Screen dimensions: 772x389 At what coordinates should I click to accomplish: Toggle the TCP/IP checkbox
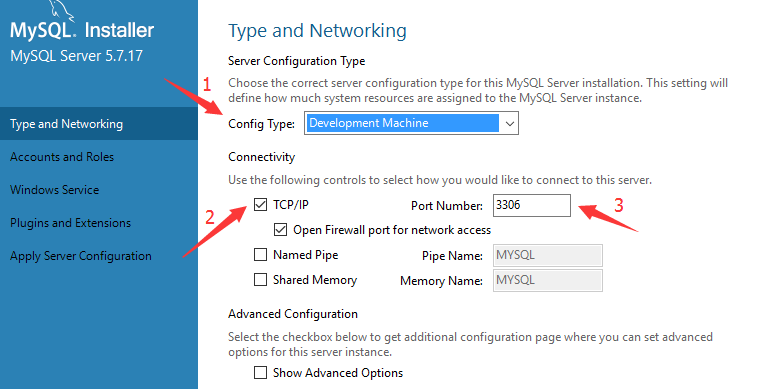pos(260,204)
